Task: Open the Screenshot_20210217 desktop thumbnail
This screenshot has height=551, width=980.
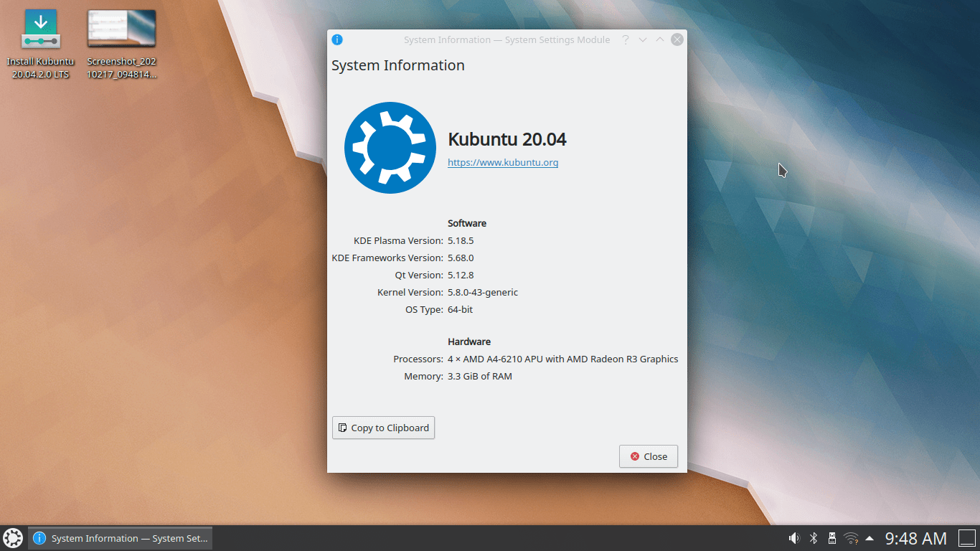Action: (x=121, y=44)
